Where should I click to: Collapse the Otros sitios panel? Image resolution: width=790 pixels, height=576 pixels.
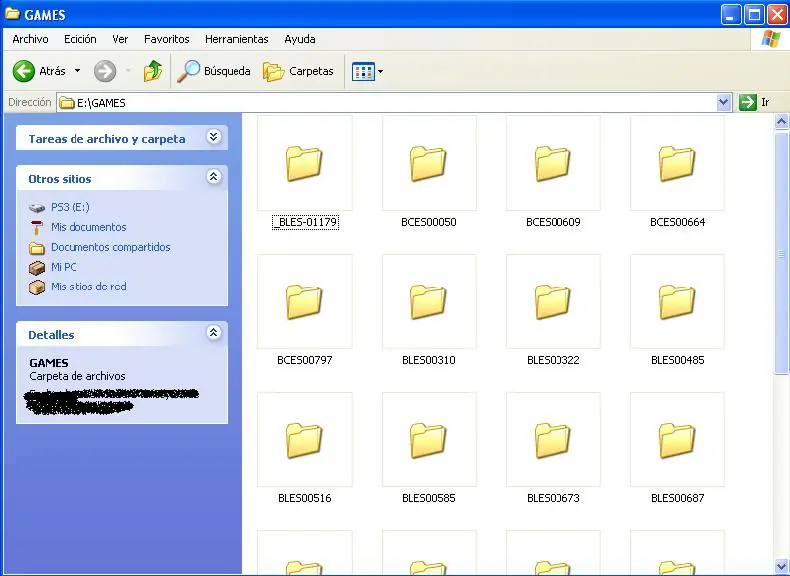(214, 176)
